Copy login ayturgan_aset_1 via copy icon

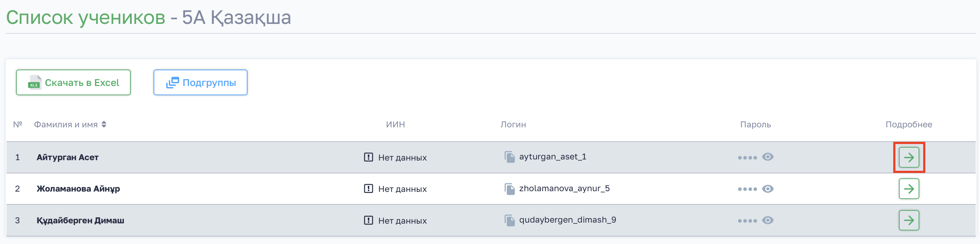[x=509, y=157]
